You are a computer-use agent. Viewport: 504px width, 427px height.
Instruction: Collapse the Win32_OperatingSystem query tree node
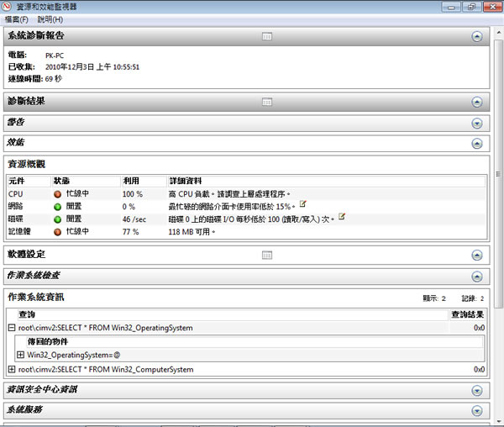pos(11,327)
